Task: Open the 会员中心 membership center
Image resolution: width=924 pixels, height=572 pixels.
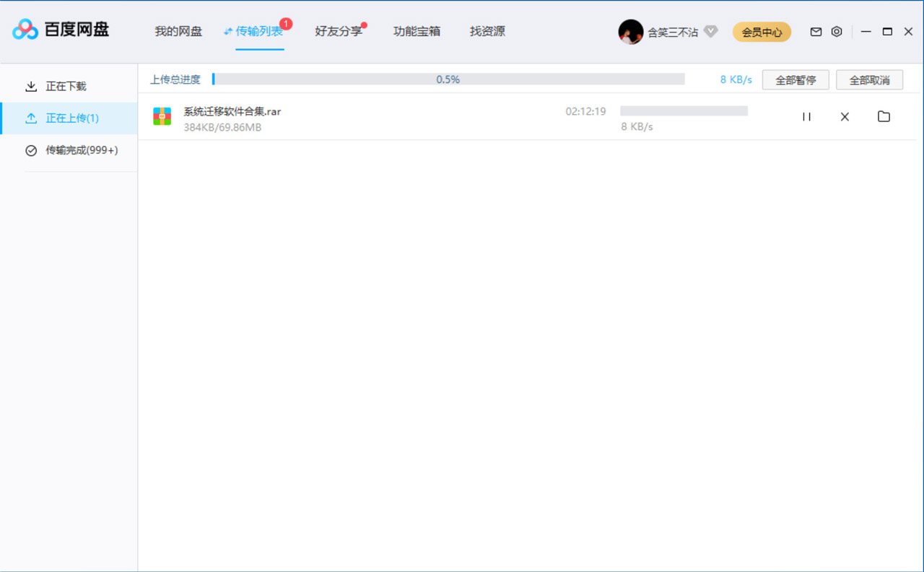Action: 762,32
